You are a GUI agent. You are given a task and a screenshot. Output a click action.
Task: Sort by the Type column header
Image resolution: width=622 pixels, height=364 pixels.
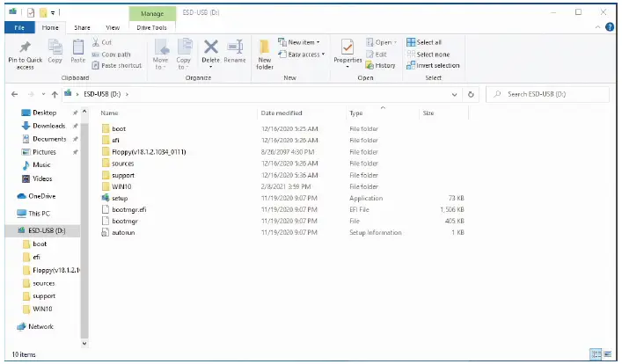355,113
